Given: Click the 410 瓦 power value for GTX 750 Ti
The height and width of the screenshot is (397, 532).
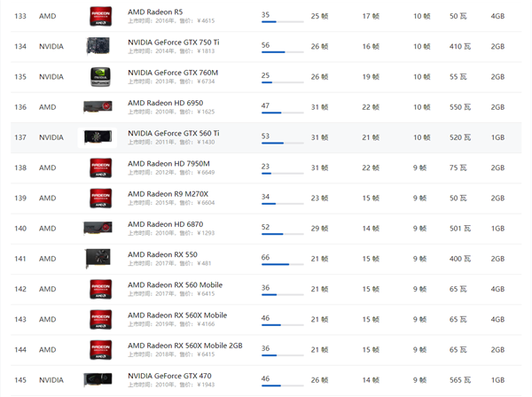Looking at the screenshot, I should tap(460, 46).
